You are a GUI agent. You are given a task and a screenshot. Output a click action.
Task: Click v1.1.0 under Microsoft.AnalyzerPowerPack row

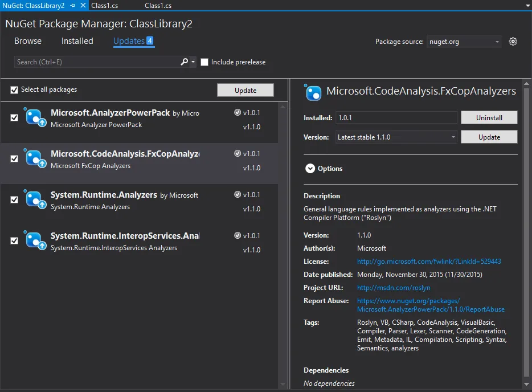coord(252,127)
